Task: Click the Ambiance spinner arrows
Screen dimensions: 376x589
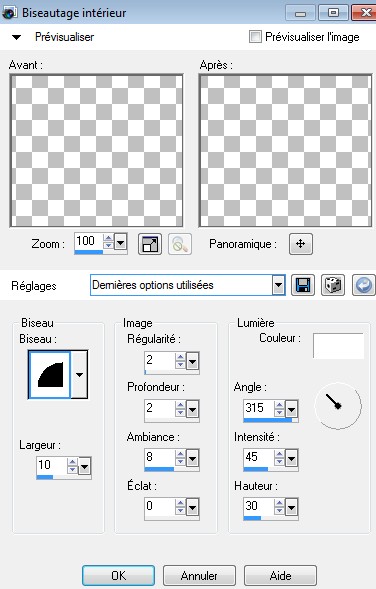Action: pyautogui.click(x=180, y=458)
